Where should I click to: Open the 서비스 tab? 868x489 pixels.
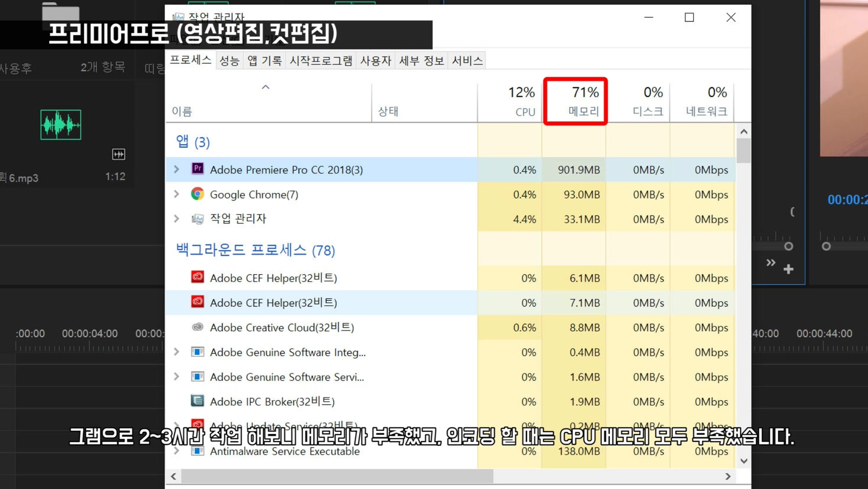467,61
